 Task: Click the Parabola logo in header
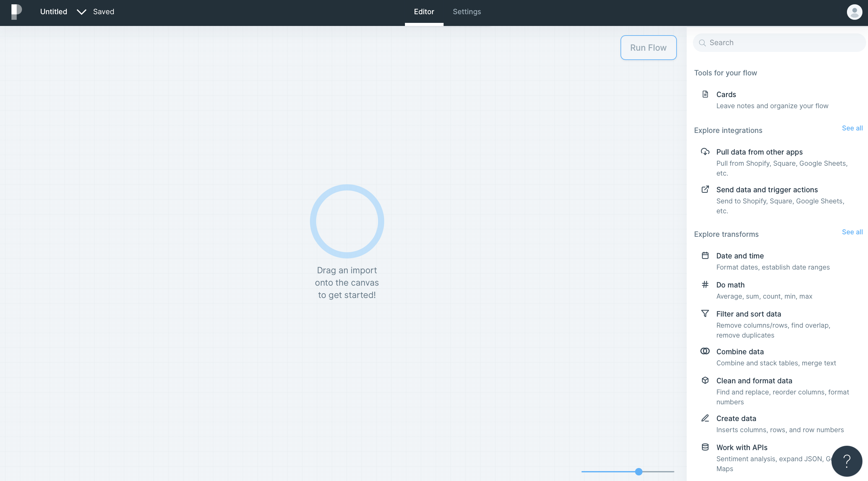point(16,12)
